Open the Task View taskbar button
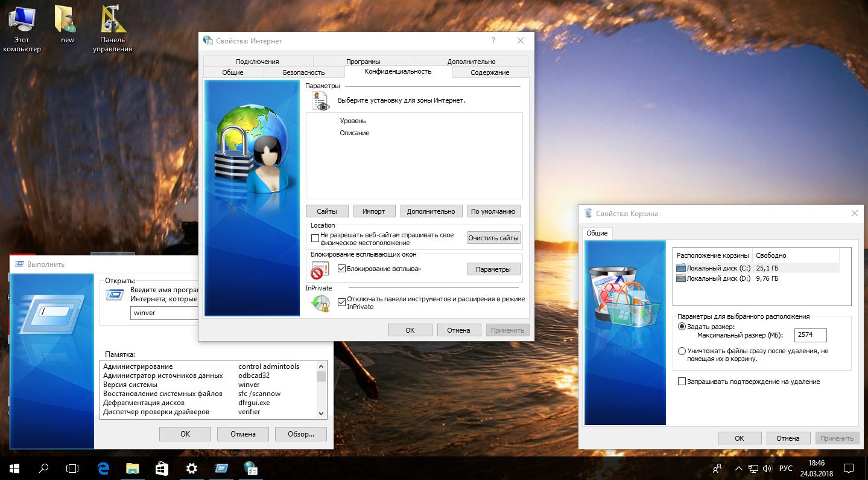Viewport: 868px width, 480px height. [x=72, y=468]
